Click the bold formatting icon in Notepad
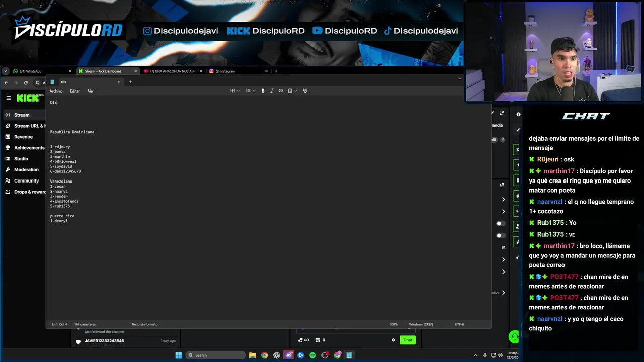The height and width of the screenshot is (362, 644). [263, 91]
